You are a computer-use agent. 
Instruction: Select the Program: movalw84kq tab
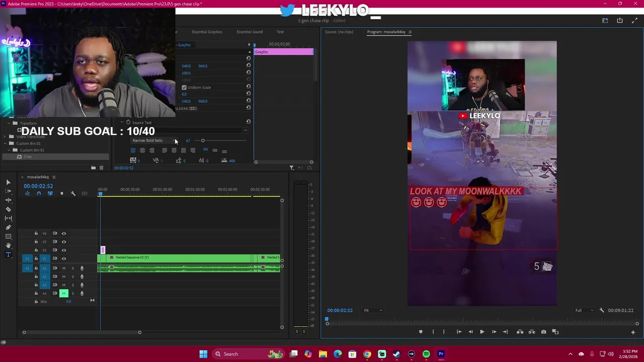pos(386,32)
